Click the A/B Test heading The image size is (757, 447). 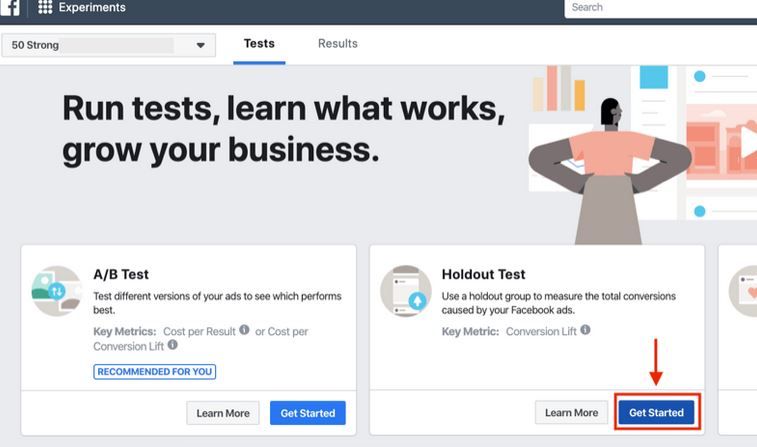121,274
